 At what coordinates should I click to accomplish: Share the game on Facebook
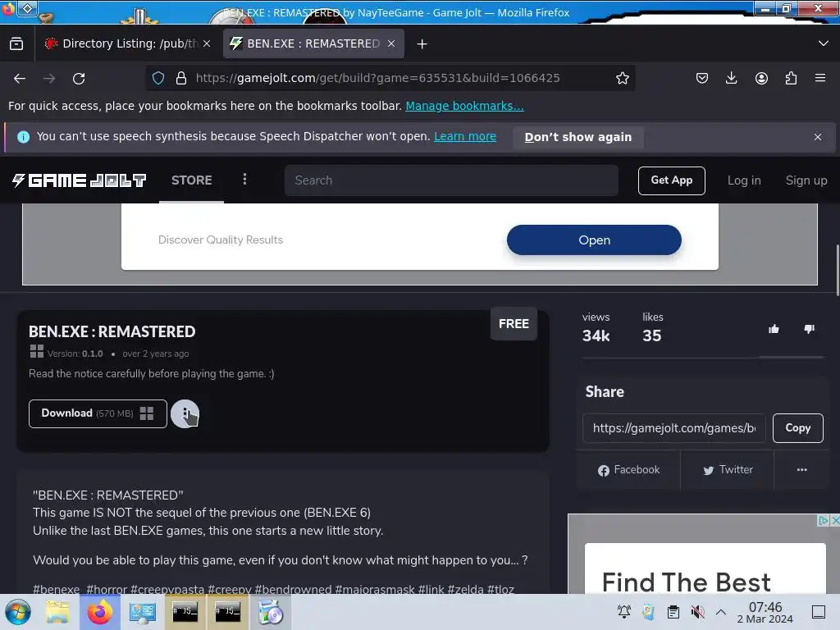628,470
